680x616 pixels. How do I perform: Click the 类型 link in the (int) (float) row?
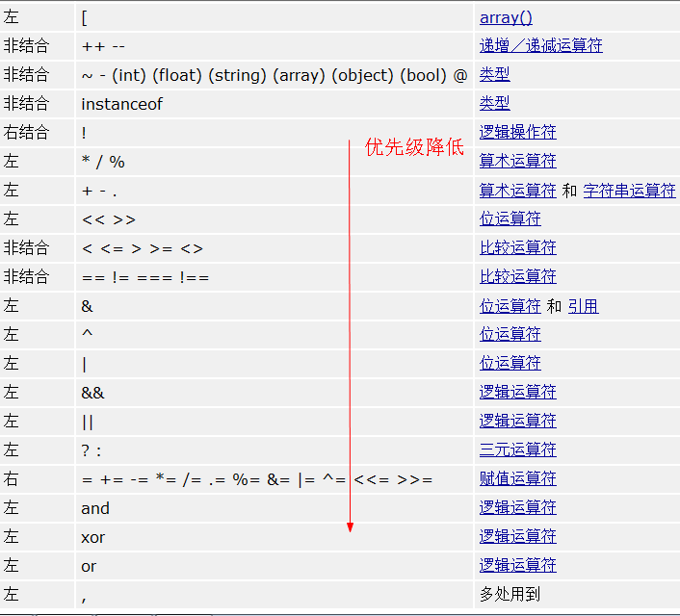pos(494,74)
